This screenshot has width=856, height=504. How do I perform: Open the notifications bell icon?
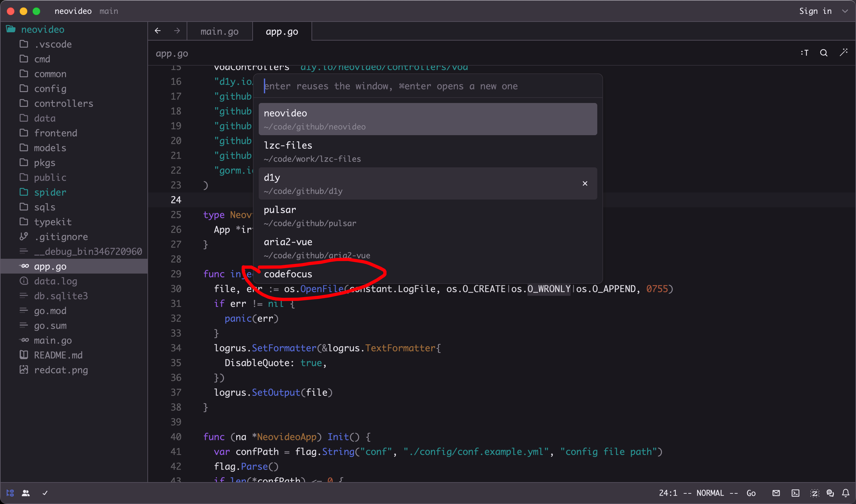[x=845, y=493]
